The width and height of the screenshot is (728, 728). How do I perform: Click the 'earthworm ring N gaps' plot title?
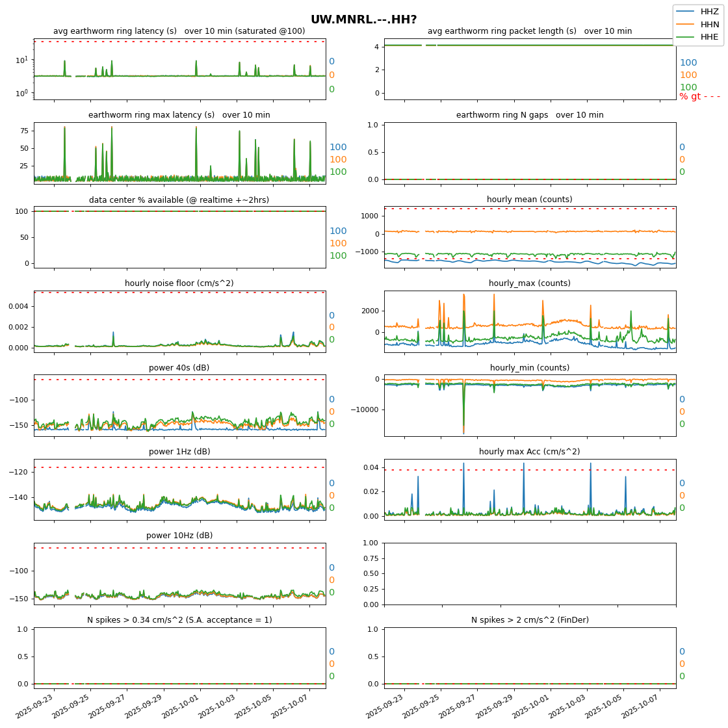(x=529, y=115)
